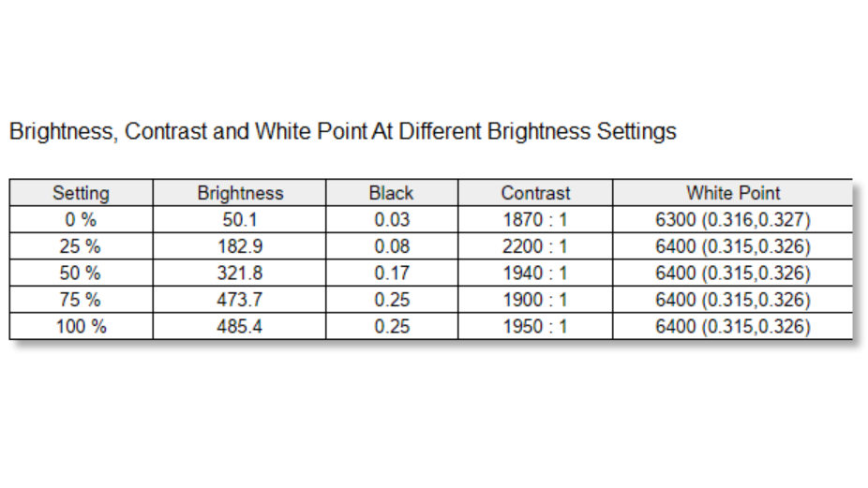The width and height of the screenshot is (868, 488).
Task: Click the Contrast column header
Action: 535,194
